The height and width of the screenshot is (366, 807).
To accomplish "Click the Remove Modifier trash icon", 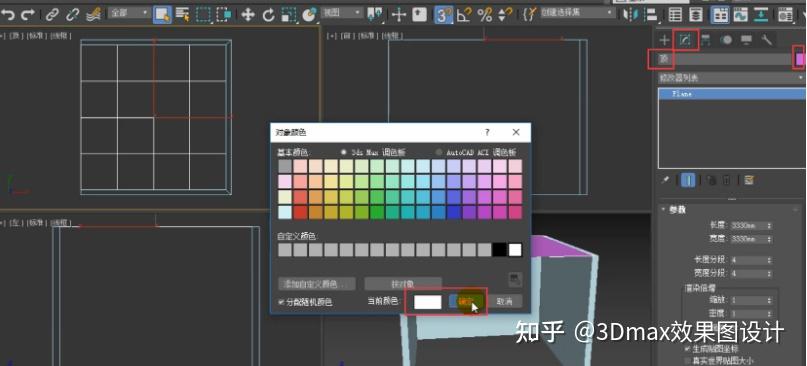I will tap(727, 180).
